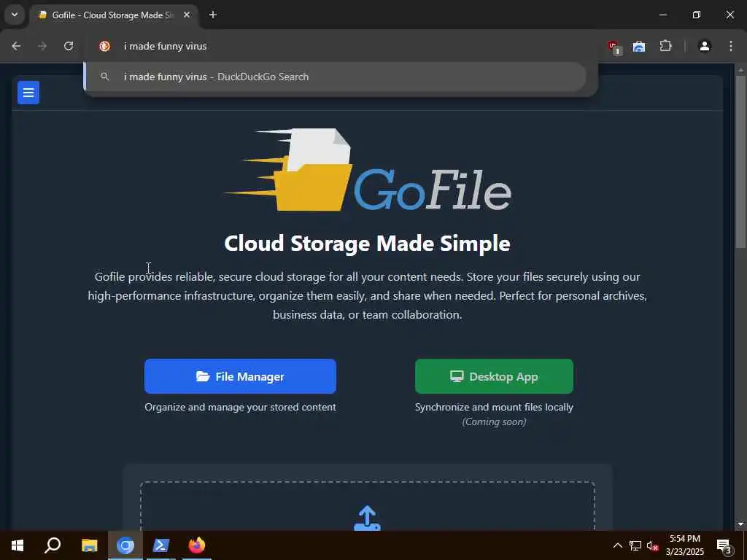Click the upload arrow icon
The image size is (747, 560).
368,518
